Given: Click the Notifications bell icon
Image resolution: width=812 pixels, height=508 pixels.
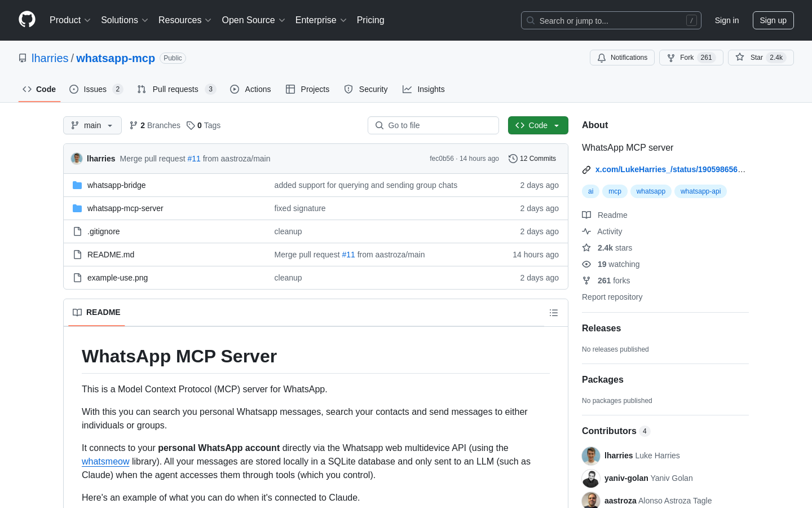Looking at the screenshot, I should pos(602,58).
